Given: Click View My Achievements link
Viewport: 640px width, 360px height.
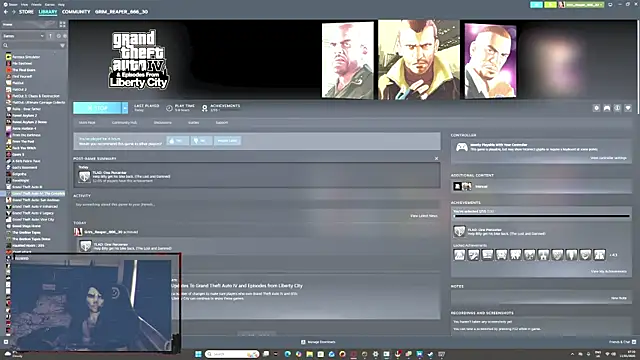Looking at the screenshot, I should [609, 271].
